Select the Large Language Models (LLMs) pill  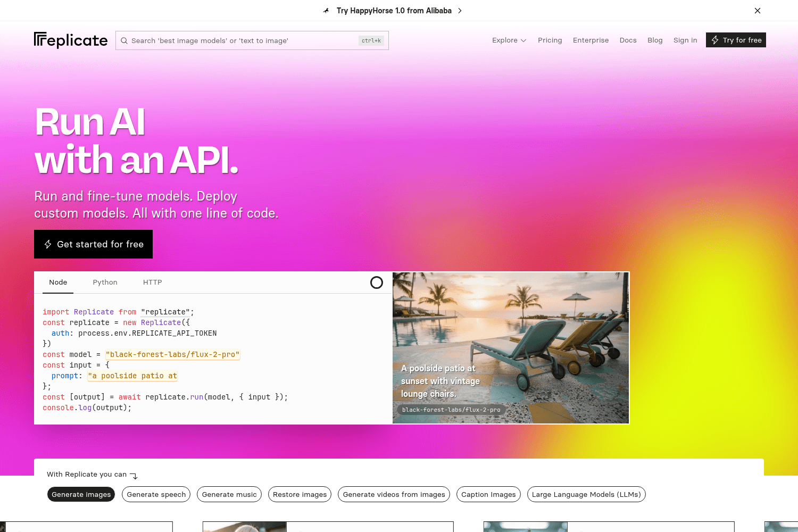[586, 494]
